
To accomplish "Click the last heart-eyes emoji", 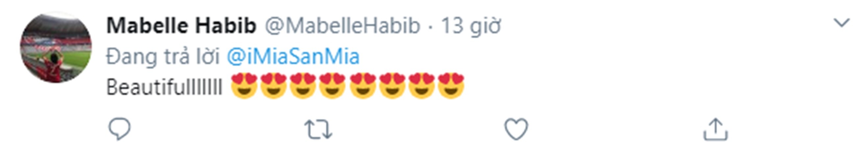I will (451, 85).
